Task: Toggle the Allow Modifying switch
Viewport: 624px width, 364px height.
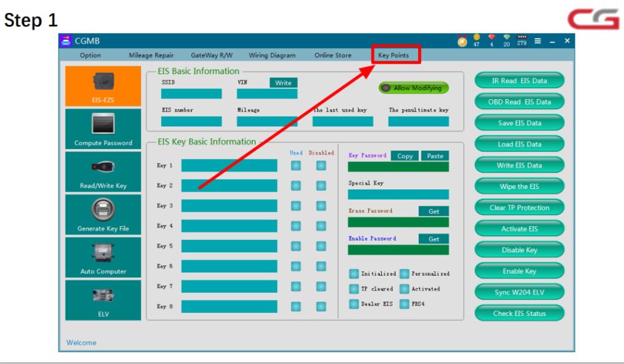Action: (x=413, y=88)
